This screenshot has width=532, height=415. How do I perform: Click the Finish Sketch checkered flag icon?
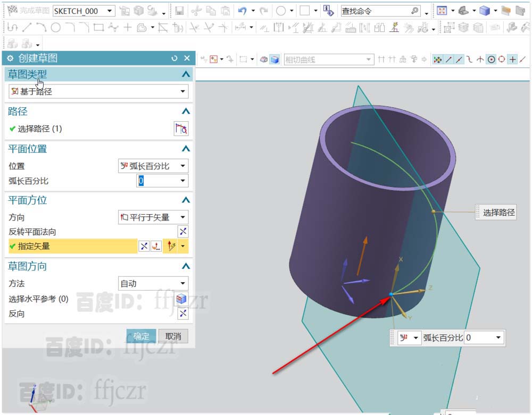click(x=12, y=11)
